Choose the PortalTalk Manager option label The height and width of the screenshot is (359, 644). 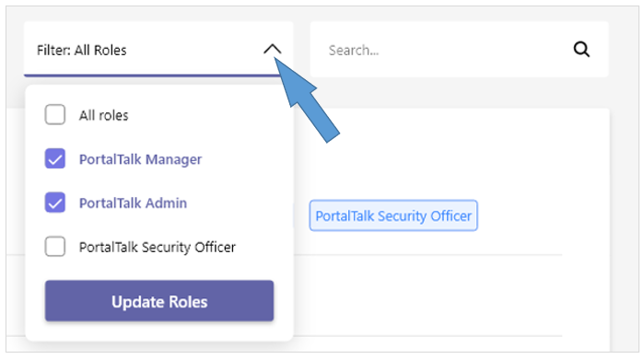tap(140, 159)
